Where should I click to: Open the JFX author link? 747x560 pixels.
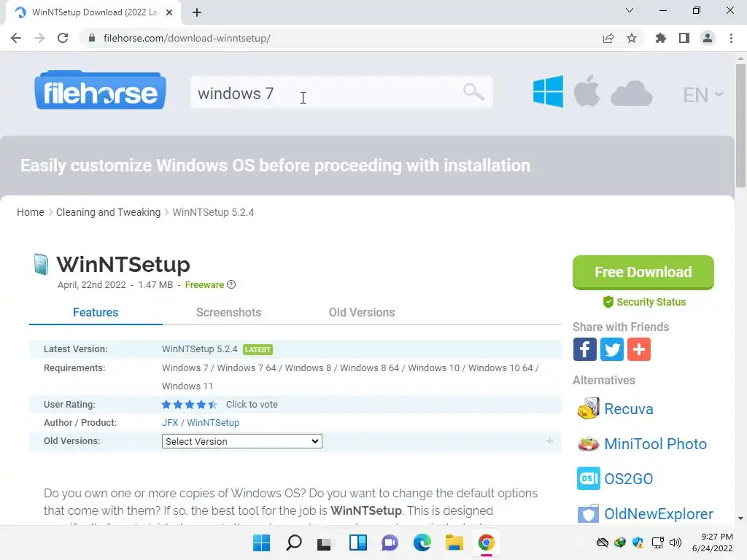(x=170, y=423)
